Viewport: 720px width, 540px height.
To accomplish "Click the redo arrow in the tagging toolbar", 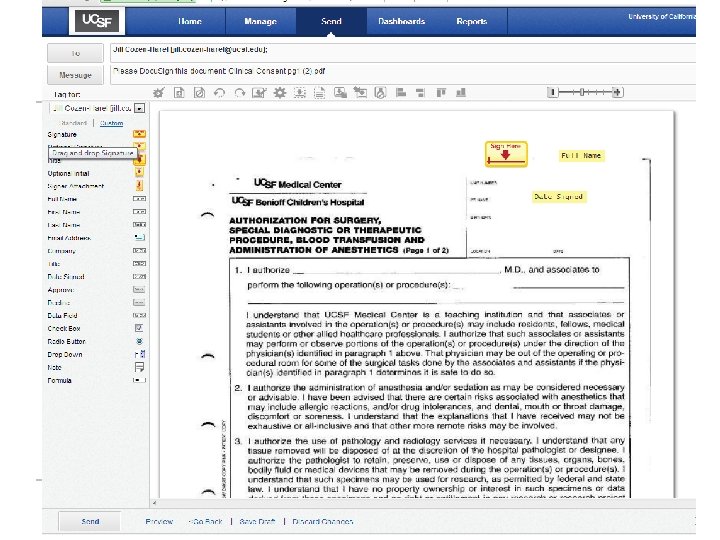I will point(239,93).
